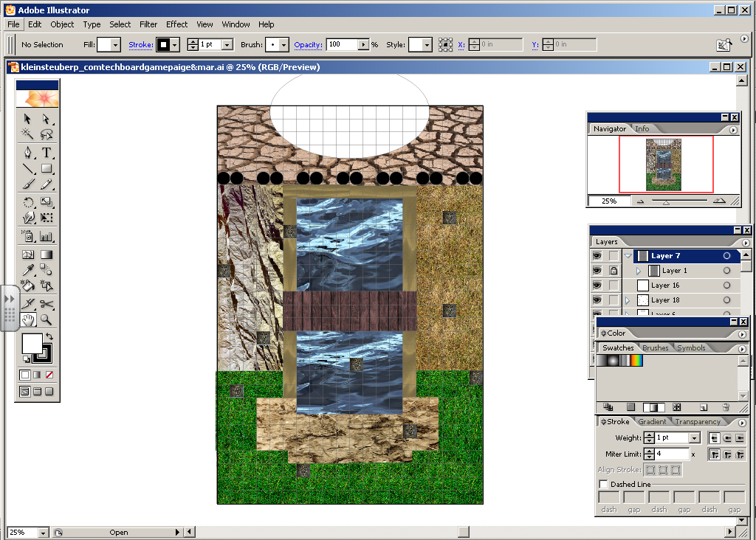Click the Stroke link in control bar
756x540 pixels.
141,45
